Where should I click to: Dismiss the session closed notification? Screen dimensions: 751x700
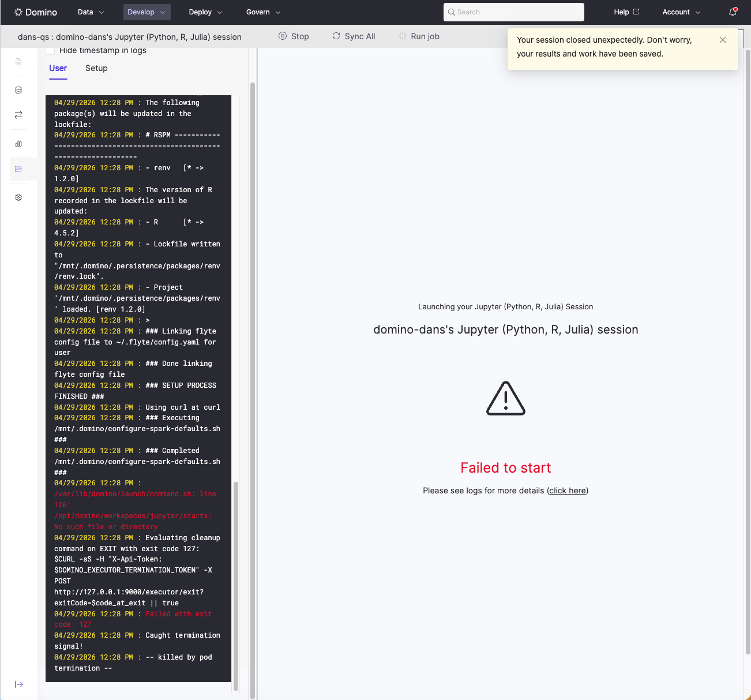(723, 40)
